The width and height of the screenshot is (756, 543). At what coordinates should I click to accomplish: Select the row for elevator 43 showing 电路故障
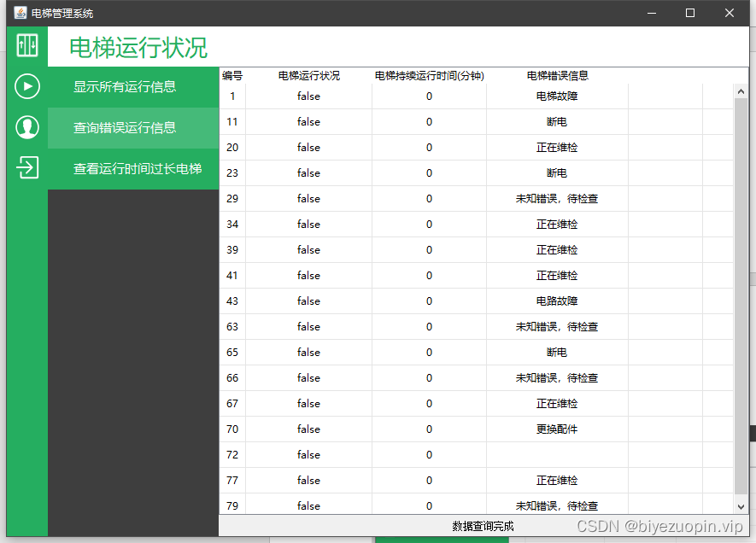(x=427, y=301)
